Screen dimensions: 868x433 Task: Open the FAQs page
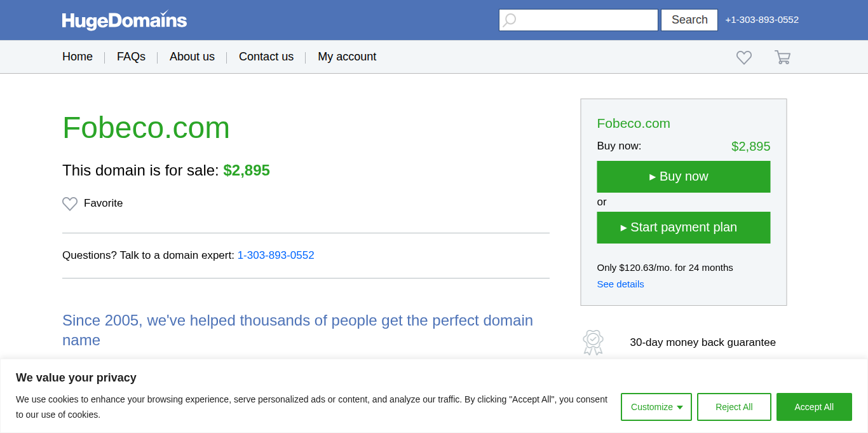coord(131,57)
